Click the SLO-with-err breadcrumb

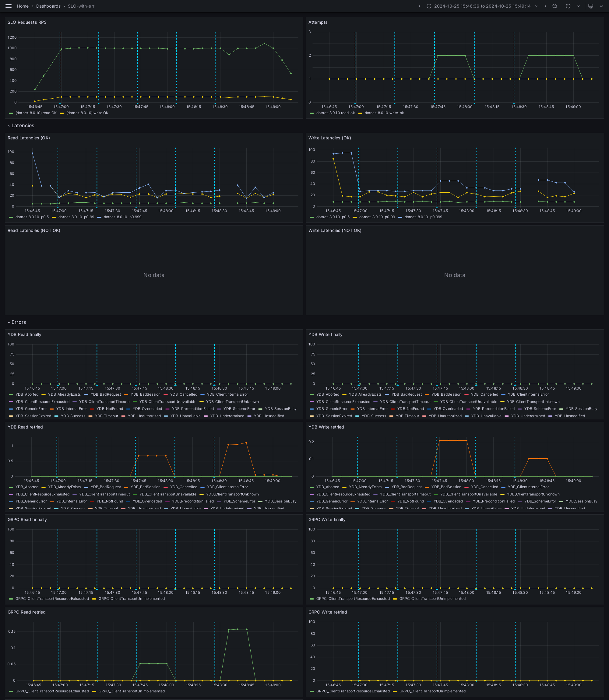(x=81, y=6)
